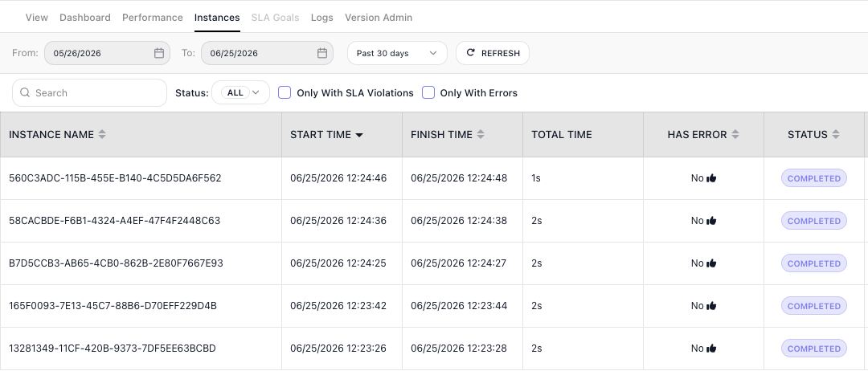Click COMPLETED badge in 58CACBDE row

tap(813, 221)
